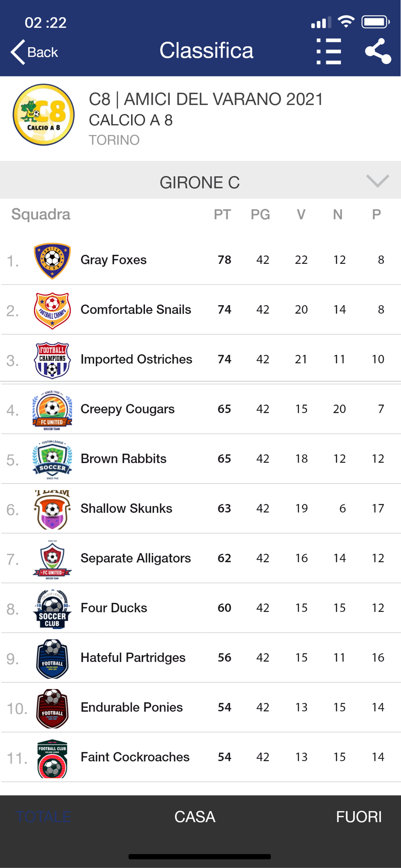Switch to the Casa tab
401x868 pixels.
pyautogui.click(x=195, y=817)
